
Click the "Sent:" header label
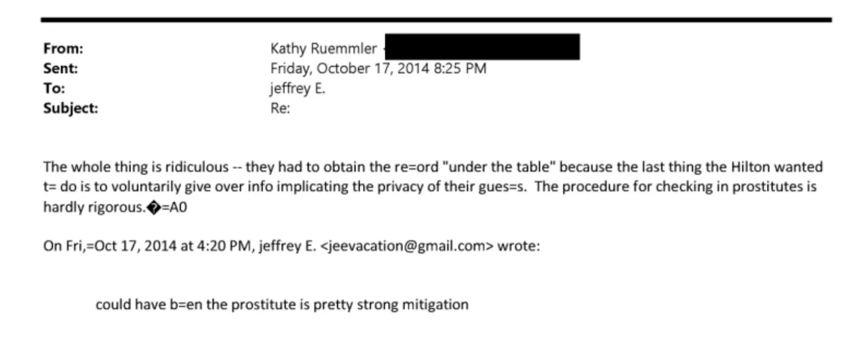pos(60,68)
